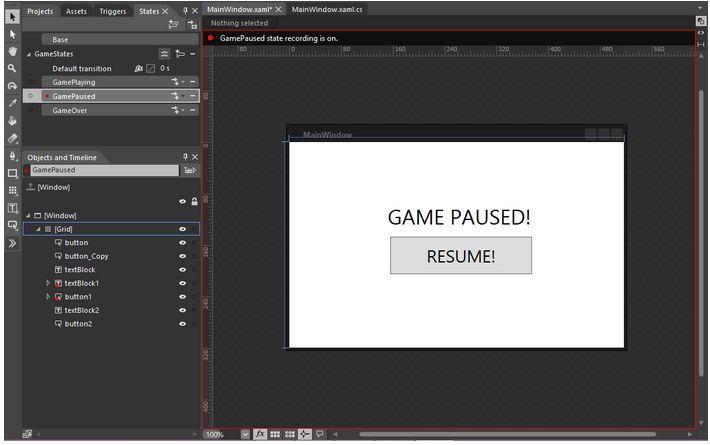Viewport: 710px width, 445px height.
Task: Expand the textBlock1 node
Action: [x=48, y=283]
